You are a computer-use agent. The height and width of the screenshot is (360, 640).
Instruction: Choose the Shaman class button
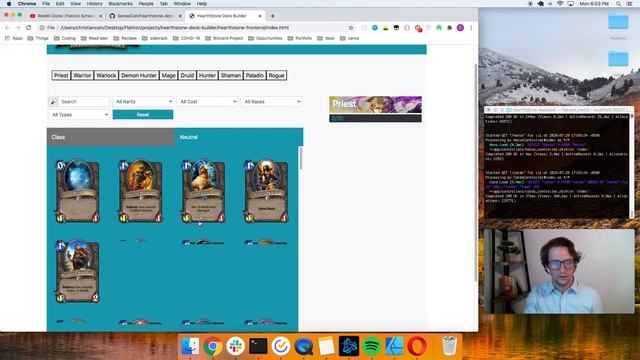pos(231,76)
